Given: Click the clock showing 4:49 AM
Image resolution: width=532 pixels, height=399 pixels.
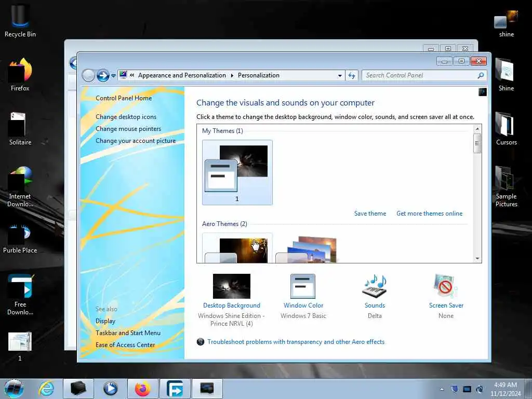Looking at the screenshot, I should coord(505,389).
